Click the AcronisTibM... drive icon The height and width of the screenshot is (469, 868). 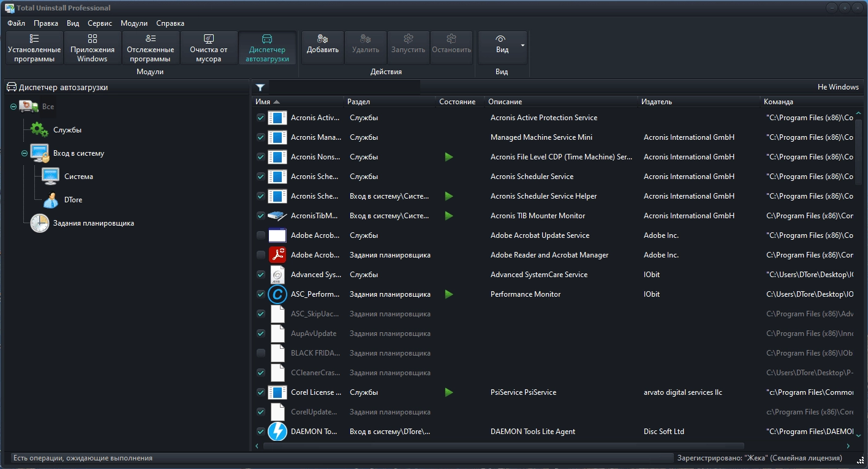point(277,216)
